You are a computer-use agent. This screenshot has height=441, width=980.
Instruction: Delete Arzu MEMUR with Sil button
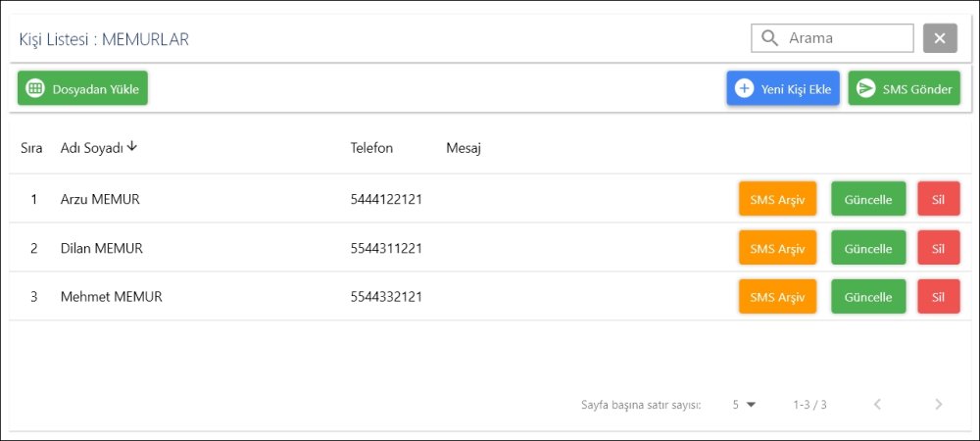(938, 199)
